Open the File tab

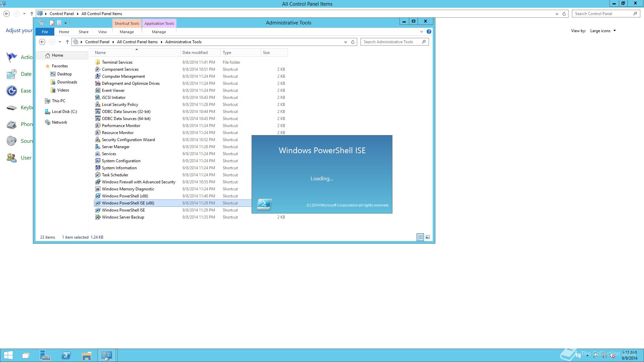click(x=45, y=32)
